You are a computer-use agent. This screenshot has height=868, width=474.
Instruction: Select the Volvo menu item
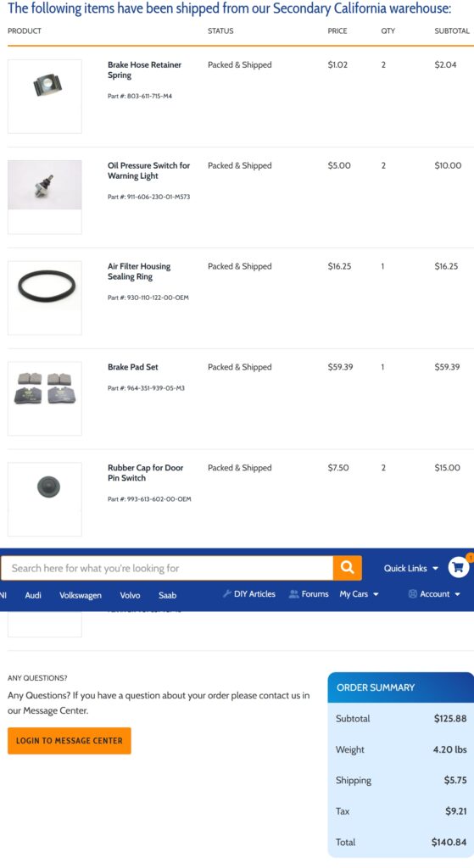(x=130, y=595)
